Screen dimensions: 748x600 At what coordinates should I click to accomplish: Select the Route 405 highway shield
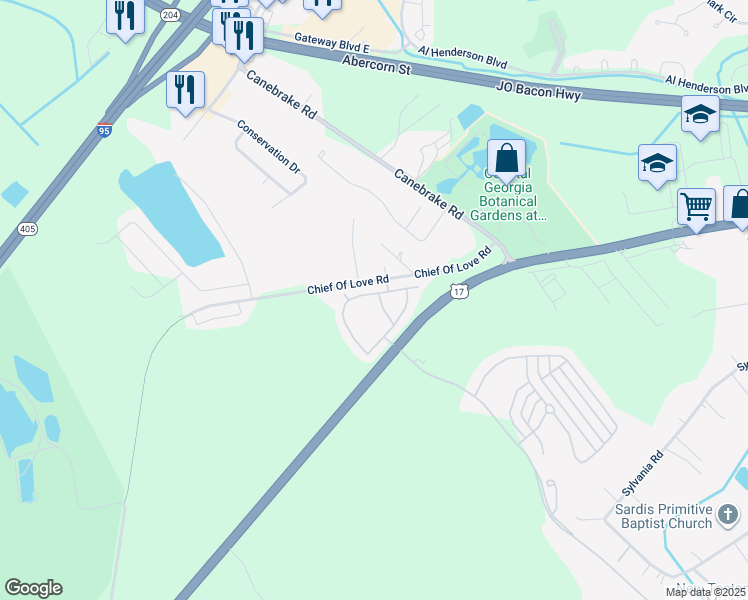tap(28, 229)
